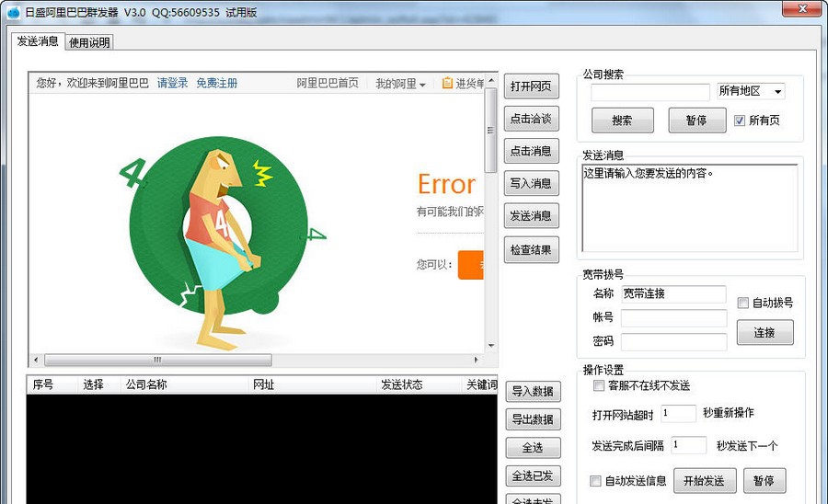This screenshot has width=828, height=504.
Task: Click the 选择 column header
Action: (98, 384)
